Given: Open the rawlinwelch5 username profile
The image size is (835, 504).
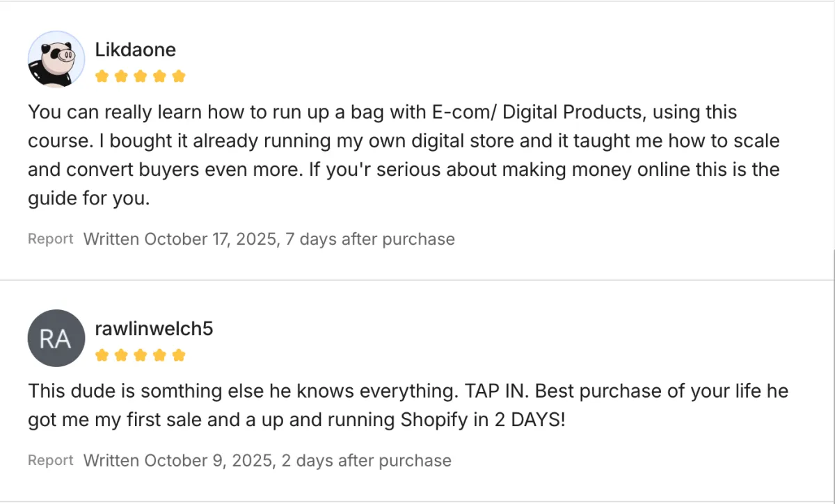Looking at the screenshot, I should pyautogui.click(x=153, y=328).
